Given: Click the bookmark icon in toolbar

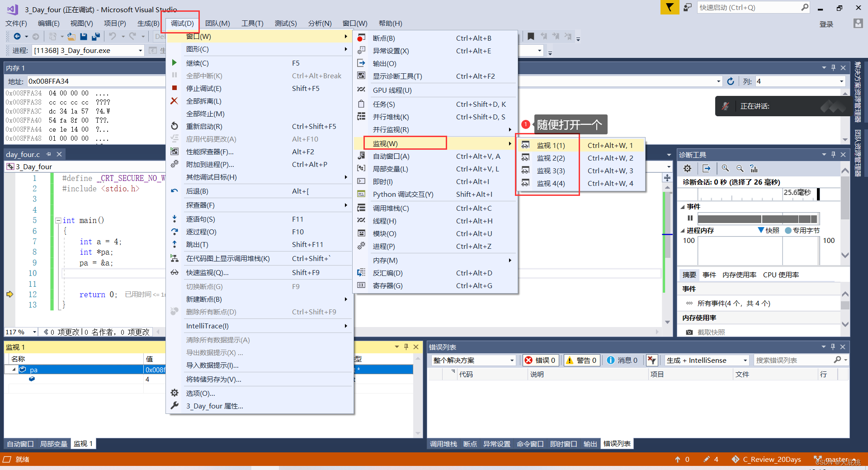Looking at the screenshot, I should 531,36.
